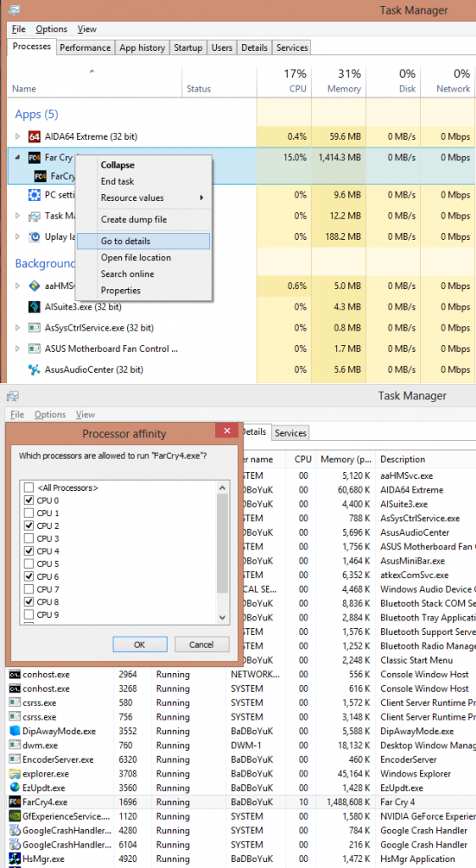
Task: Click Search online in context menu
Action: tap(144, 274)
